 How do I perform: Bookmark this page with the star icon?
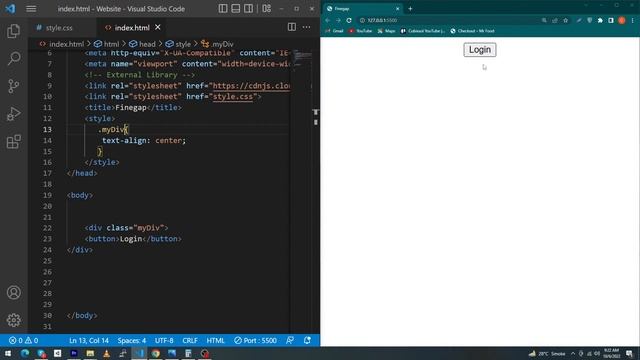click(565, 20)
